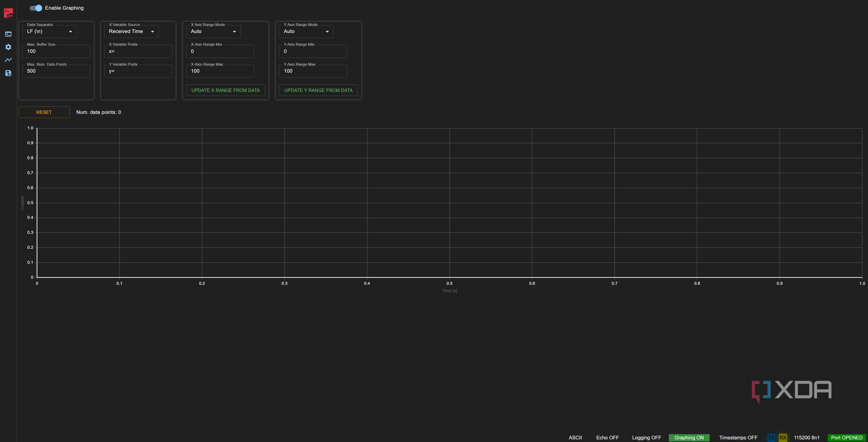The image size is (868, 442).
Task: Toggle the Enable Graphing switch
Action: 36,8
